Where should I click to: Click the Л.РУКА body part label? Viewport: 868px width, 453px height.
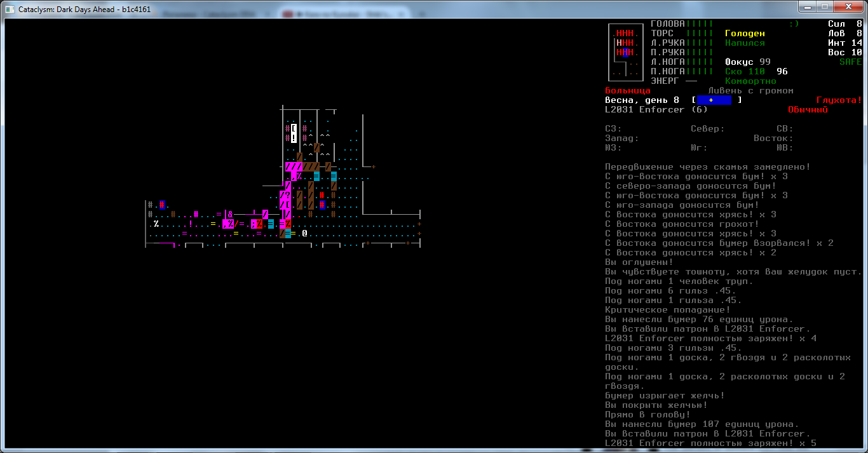668,43
